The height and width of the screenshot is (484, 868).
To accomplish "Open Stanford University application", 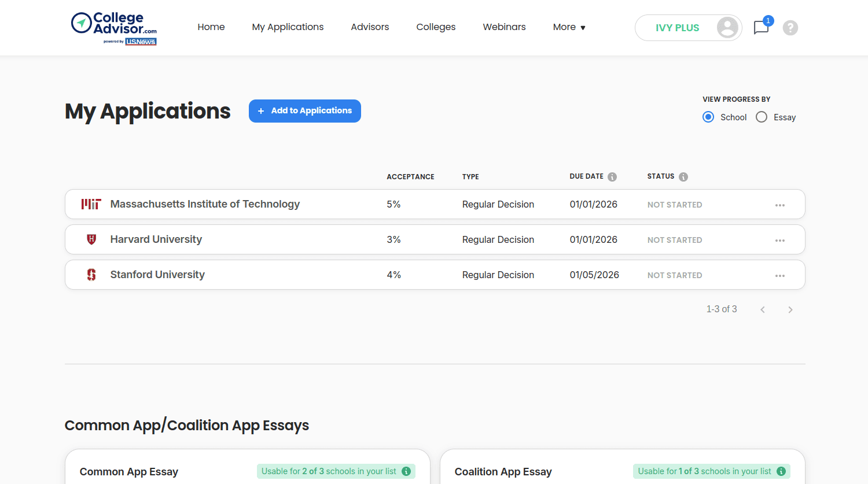I will [157, 275].
